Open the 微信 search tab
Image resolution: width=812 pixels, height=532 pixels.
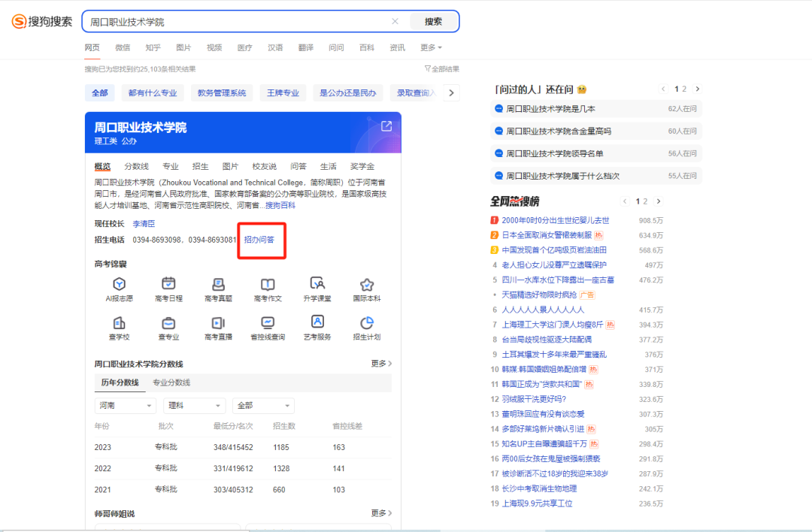click(123, 47)
